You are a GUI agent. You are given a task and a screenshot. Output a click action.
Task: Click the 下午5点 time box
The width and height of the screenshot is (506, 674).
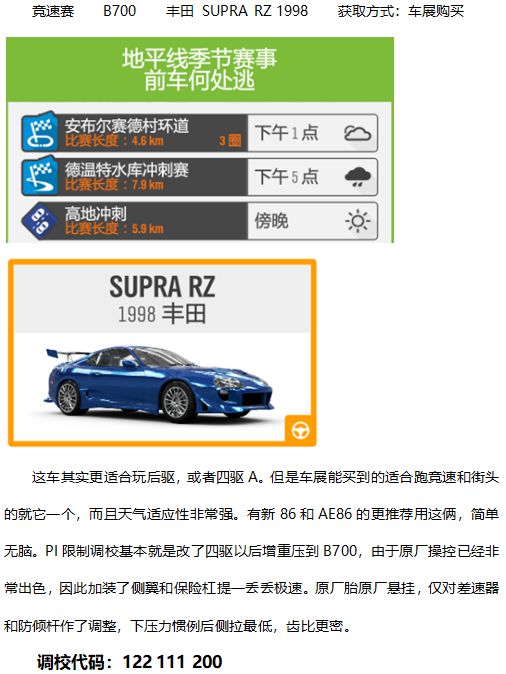tap(313, 177)
